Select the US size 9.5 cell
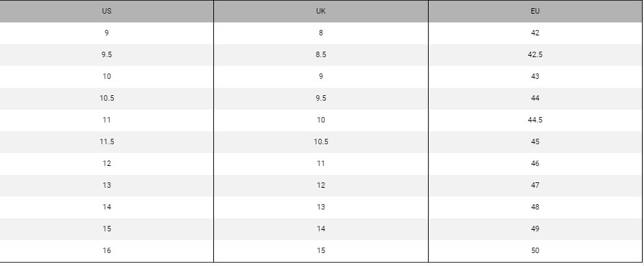Screen dimensions: 644x266 [107, 55]
